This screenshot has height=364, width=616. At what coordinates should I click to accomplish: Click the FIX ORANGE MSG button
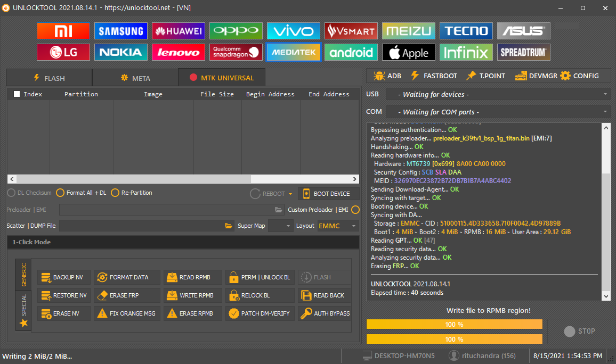[127, 313]
